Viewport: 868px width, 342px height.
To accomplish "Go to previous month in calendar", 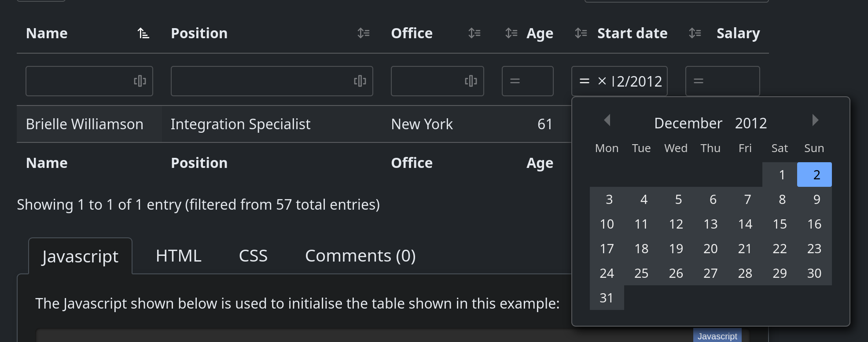I will [x=607, y=120].
